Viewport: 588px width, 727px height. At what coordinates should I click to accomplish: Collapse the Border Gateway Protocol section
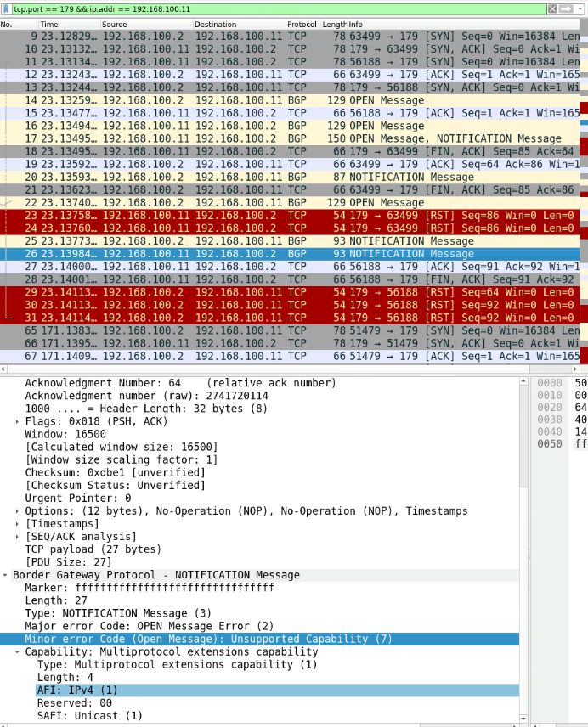tap(5, 575)
